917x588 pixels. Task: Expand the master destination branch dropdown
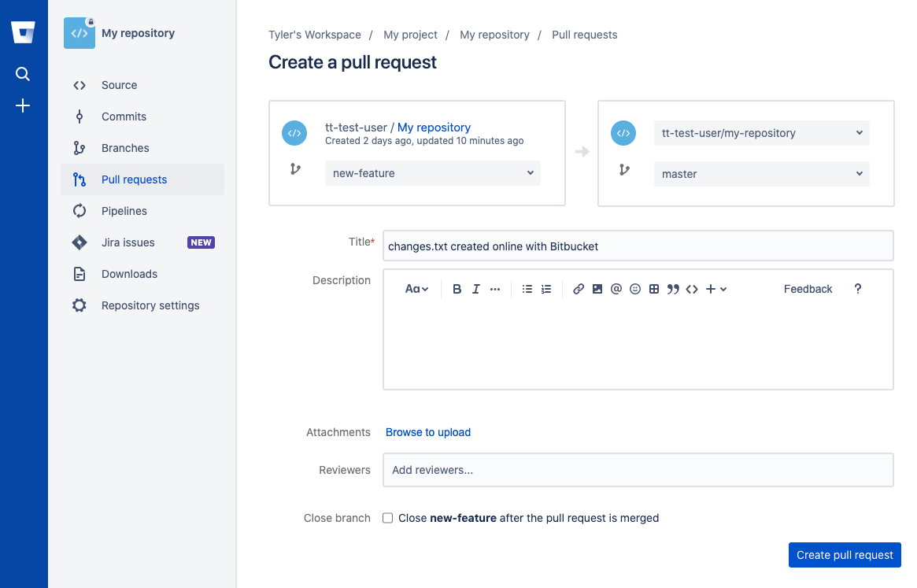761,174
